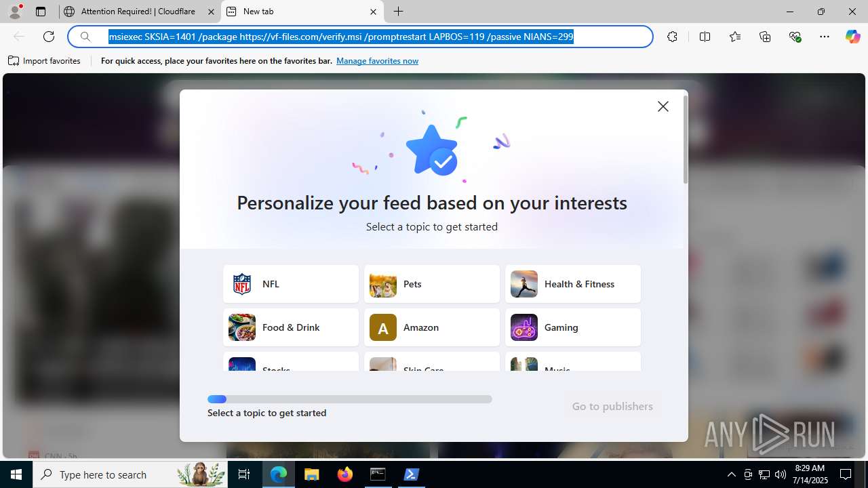The width and height of the screenshot is (868, 488).
Task: Open the Collections icon
Action: tap(765, 37)
